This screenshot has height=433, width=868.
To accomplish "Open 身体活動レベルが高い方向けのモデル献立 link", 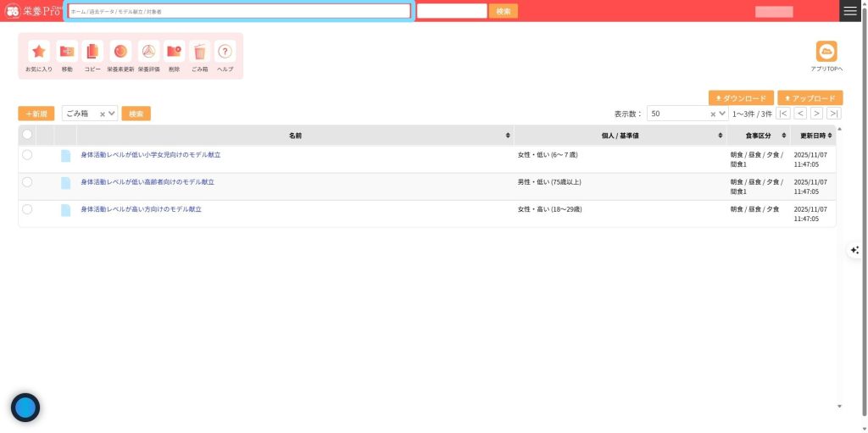I will click(141, 209).
